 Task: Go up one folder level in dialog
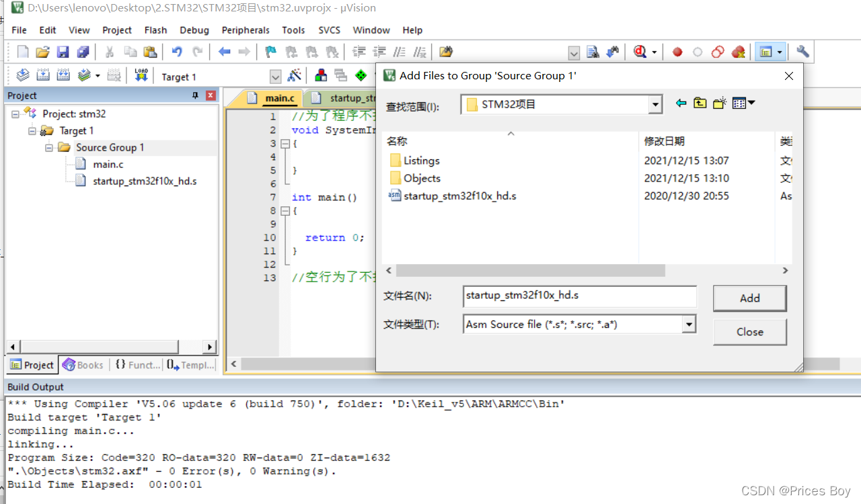click(700, 103)
